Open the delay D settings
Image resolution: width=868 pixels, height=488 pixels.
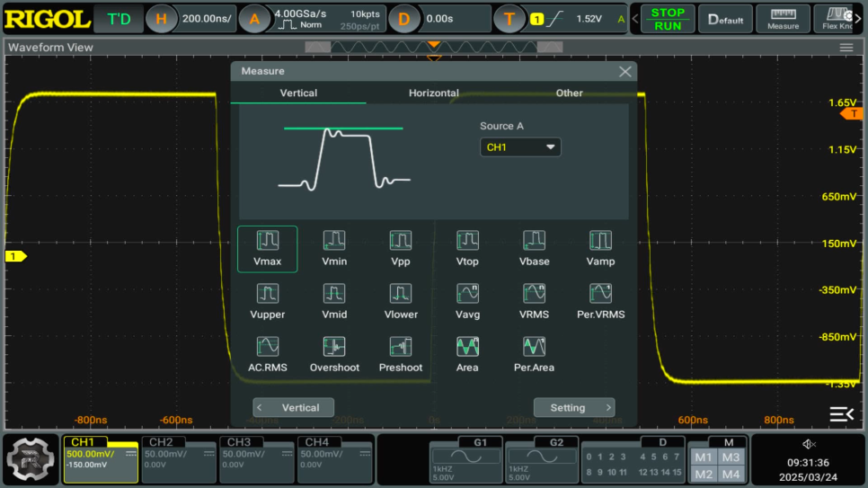[403, 19]
